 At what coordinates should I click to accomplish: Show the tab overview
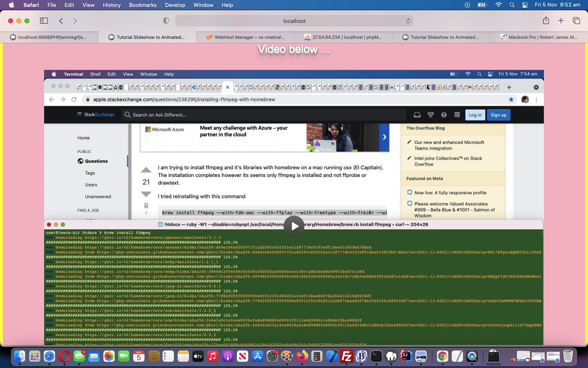pos(576,21)
